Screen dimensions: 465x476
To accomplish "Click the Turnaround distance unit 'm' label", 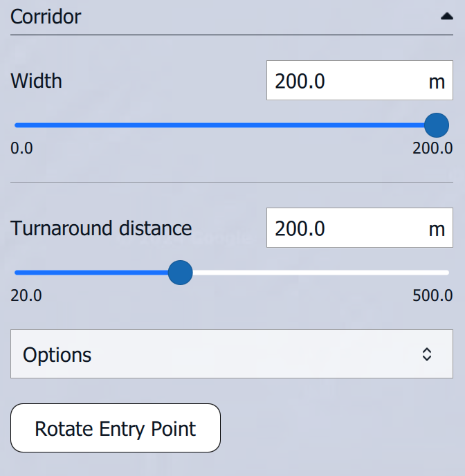I will (437, 229).
